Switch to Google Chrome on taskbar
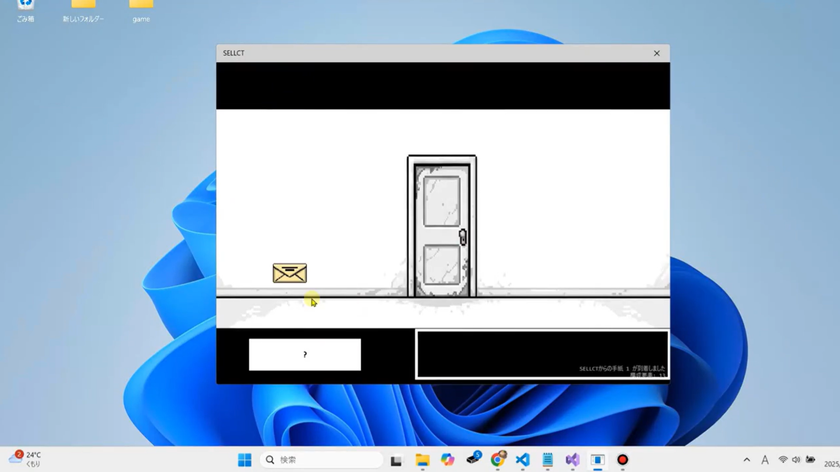840x472 pixels. click(x=498, y=460)
